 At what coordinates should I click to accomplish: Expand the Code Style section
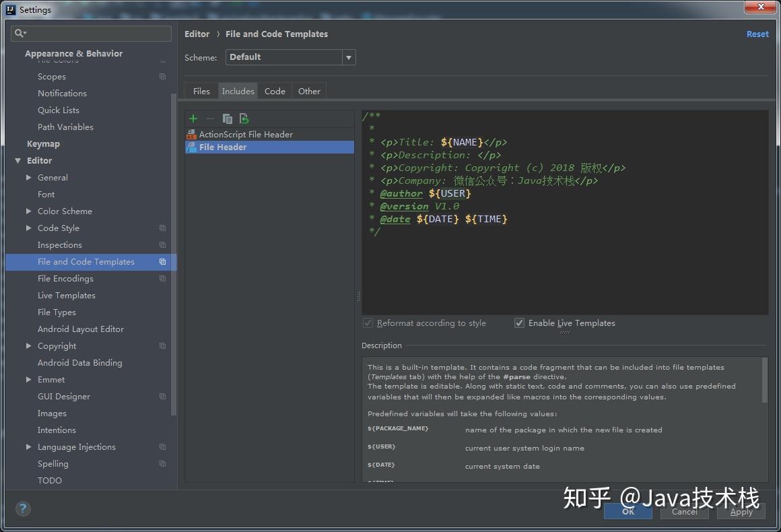[28, 228]
